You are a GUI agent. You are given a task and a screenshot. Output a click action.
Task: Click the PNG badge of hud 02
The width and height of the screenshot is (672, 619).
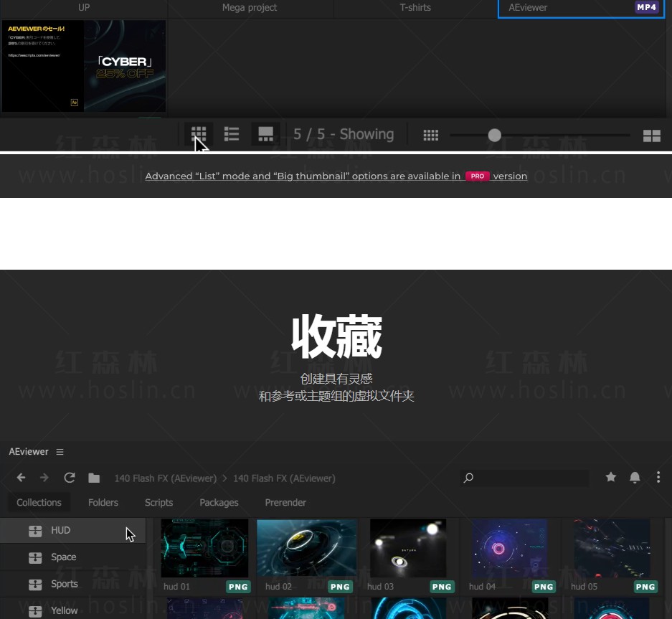click(x=340, y=587)
